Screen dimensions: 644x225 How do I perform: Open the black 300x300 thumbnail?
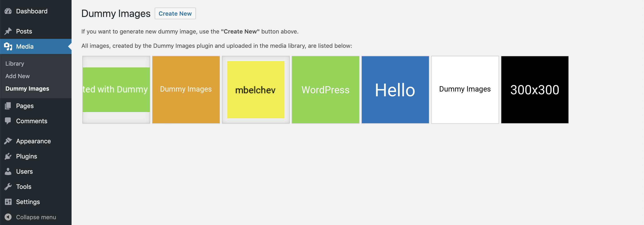click(x=535, y=90)
